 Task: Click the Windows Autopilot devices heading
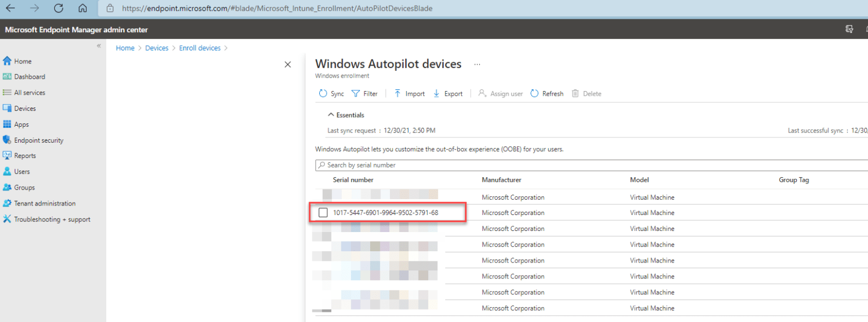388,64
